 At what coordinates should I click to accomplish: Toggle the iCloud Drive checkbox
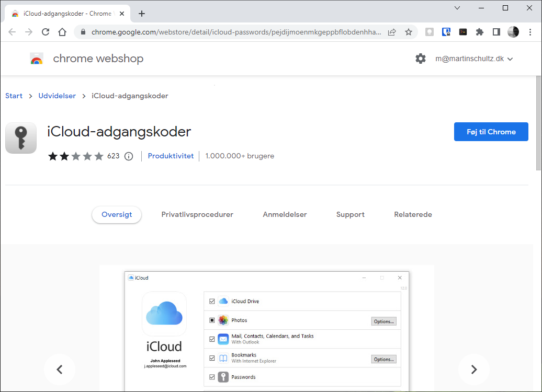212,301
